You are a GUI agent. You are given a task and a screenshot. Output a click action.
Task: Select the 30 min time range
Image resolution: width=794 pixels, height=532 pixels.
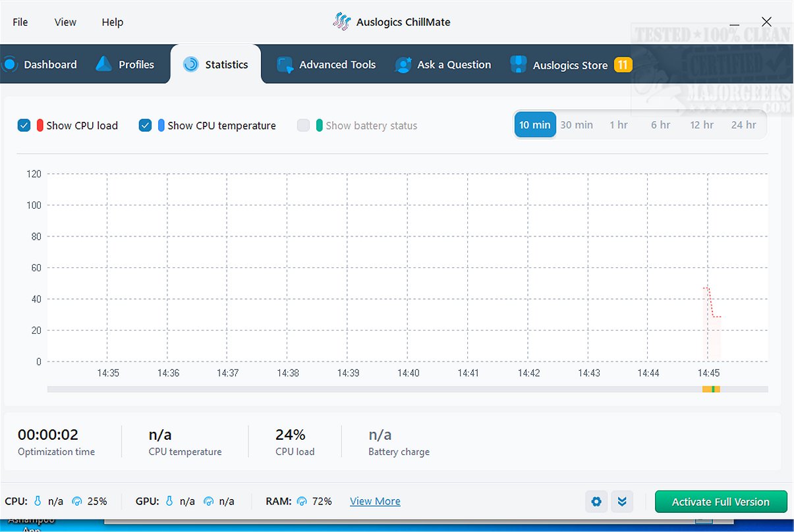tap(577, 125)
